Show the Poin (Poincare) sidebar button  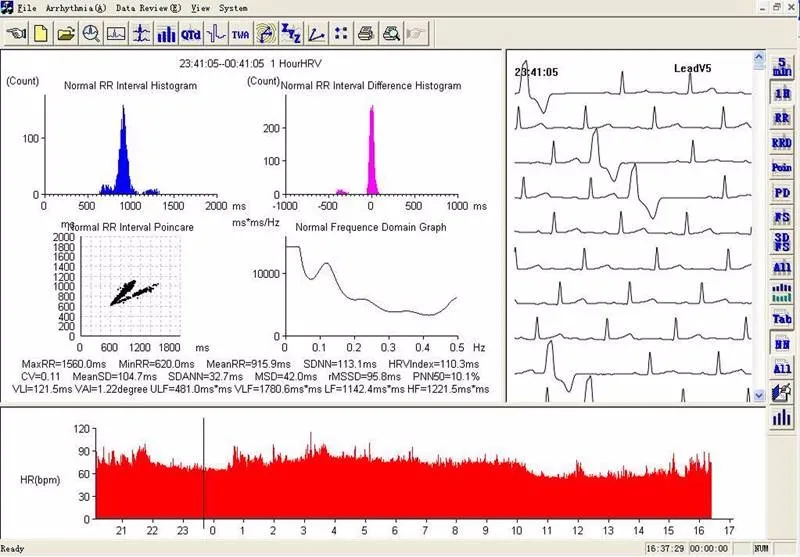782,168
